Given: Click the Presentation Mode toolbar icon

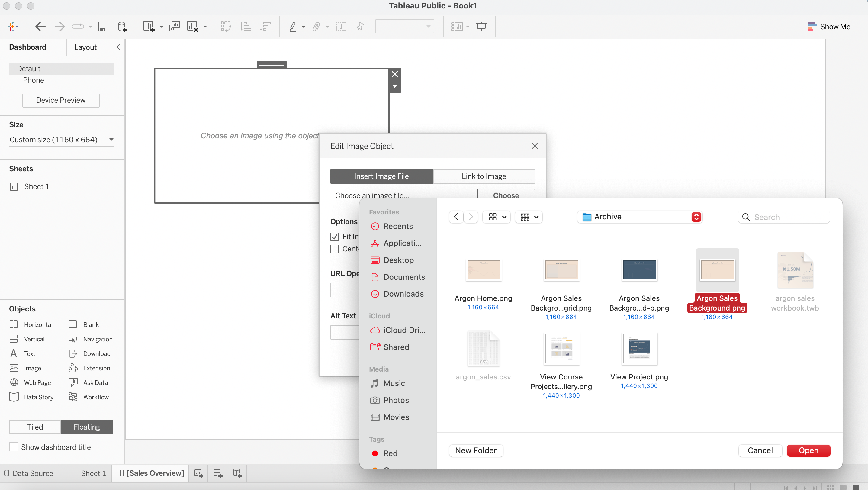Looking at the screenshot, I should tap(481, 27).
